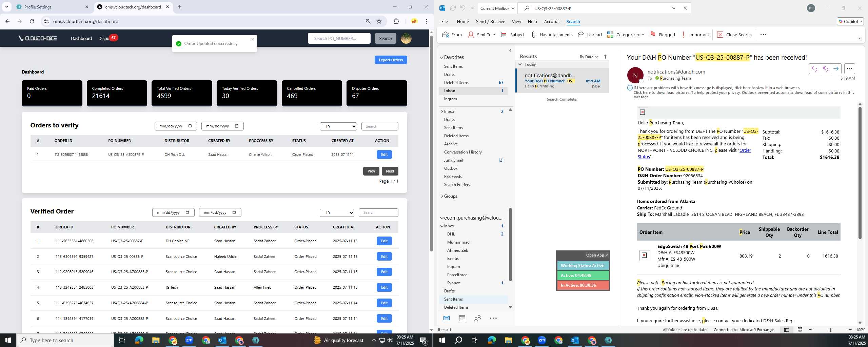Bookmark this page with the star icon
The image size is (868, 347).
click(x=379, y=21)
